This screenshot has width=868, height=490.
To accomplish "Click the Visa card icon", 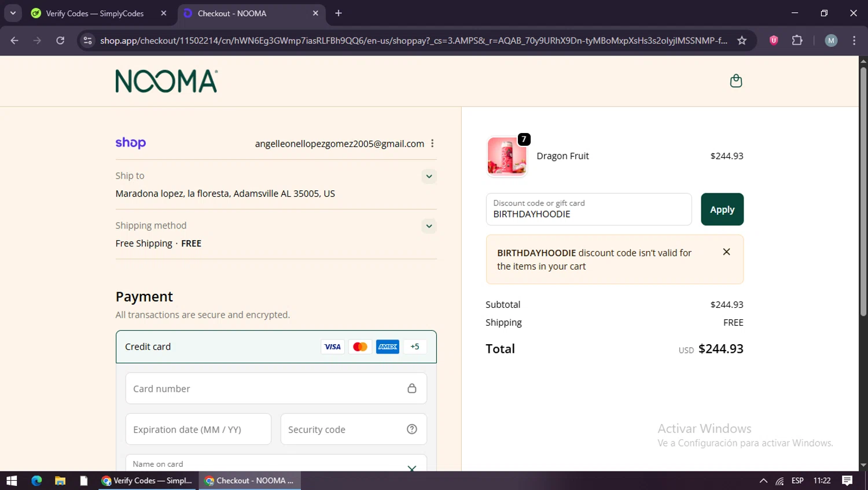I will point(333,347).
